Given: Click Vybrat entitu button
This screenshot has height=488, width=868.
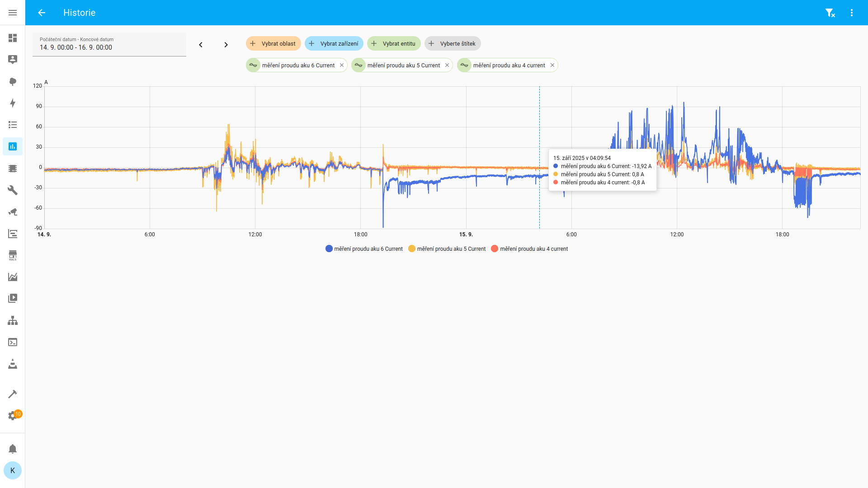Looking at the screenshot, I should click(394, 43).
